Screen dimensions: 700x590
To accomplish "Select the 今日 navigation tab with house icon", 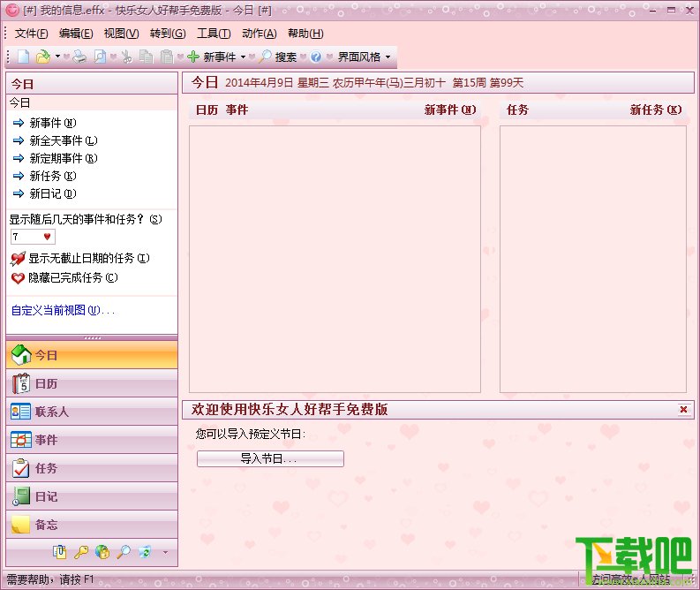I will click(92, 355).
